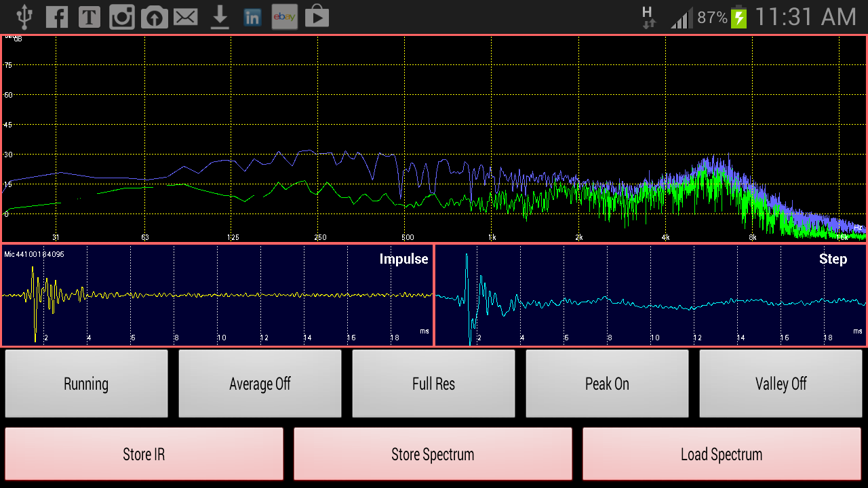The width and height of the screenshot is (868, 488).
Task: Change resolution with Full Res button
Action: [x=433, y=384]
